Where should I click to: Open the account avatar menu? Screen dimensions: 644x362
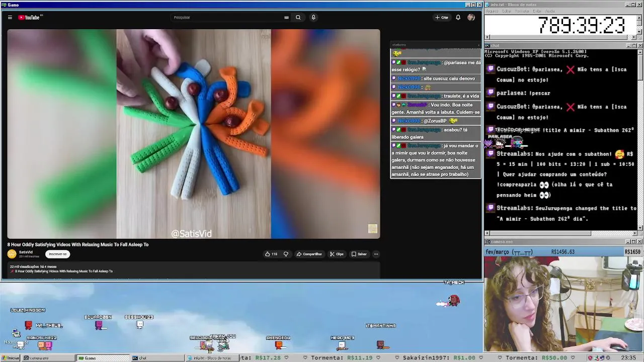471,17
